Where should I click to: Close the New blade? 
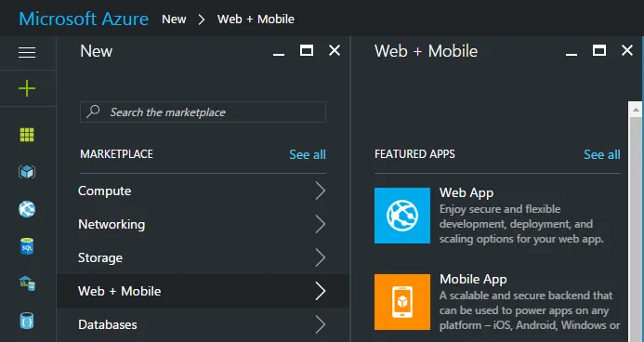(x=335, y=50)
